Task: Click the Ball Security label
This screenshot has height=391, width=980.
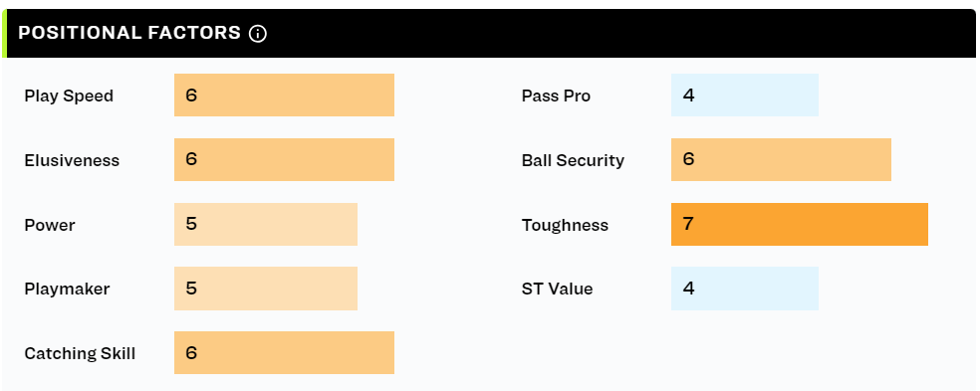Action: tap(573, 160)
